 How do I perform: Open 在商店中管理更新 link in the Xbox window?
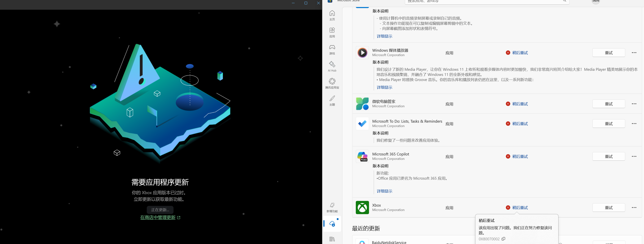tap(160, 217)
